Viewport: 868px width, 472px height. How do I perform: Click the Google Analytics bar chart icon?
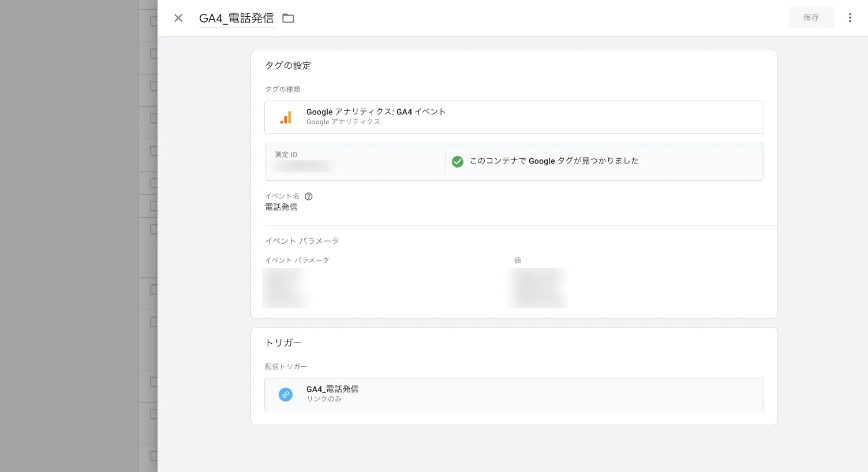[x=286, y=117]
